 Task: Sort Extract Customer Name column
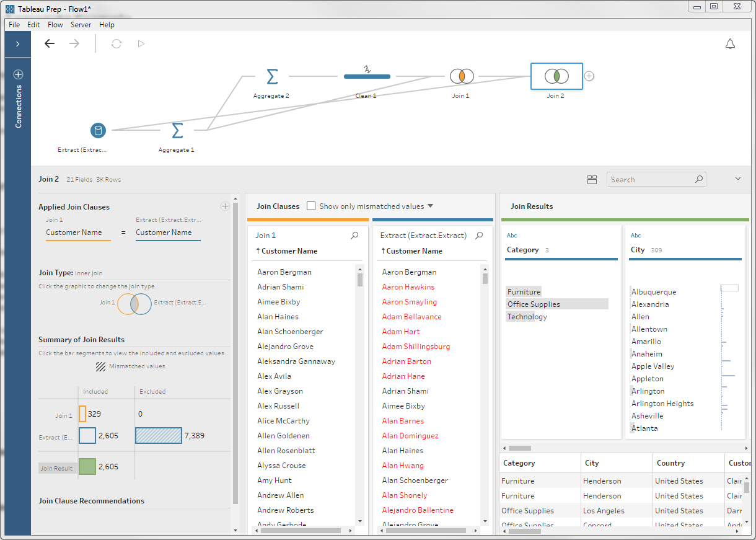coord(411,251)
